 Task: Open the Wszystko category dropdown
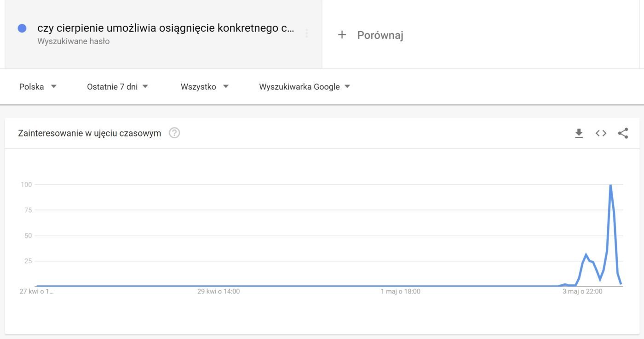click(x=204, y=86)
